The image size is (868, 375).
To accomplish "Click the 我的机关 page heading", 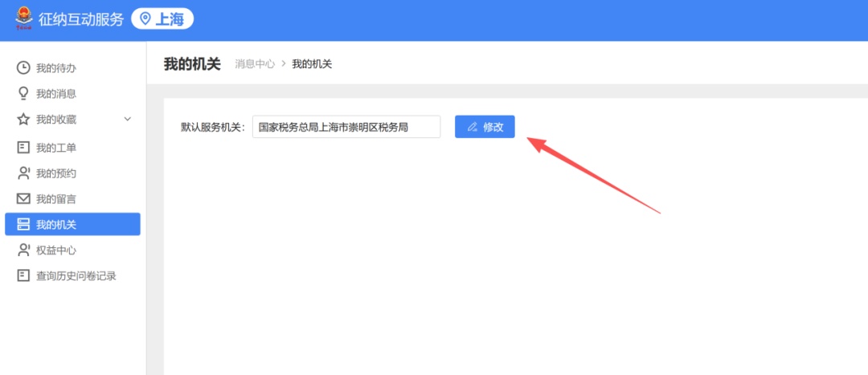I will coord(192,63).
